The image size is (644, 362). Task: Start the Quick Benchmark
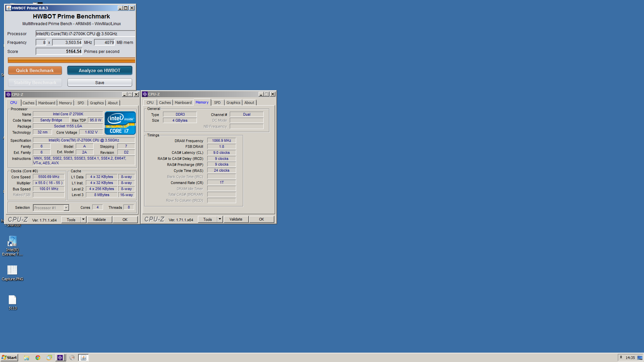[35, 70]
